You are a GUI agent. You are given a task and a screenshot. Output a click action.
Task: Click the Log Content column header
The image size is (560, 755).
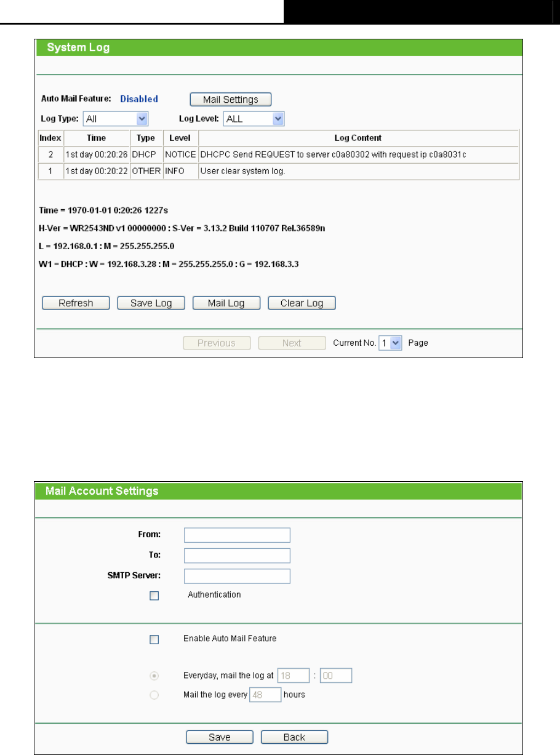tap(358, 138)
